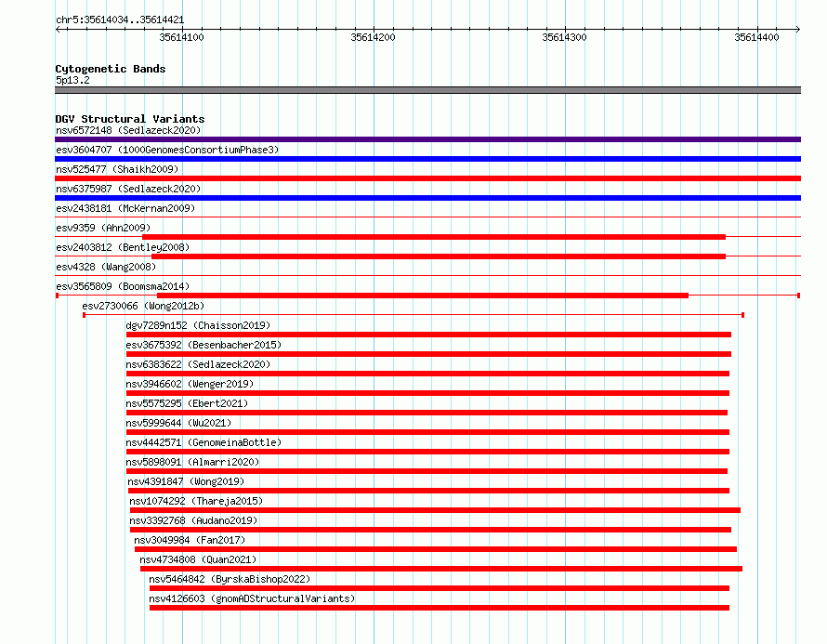Select the esv2730066 (Wong2012b) label
Viewport: 827px width, 644px height.
pos(143,306)
